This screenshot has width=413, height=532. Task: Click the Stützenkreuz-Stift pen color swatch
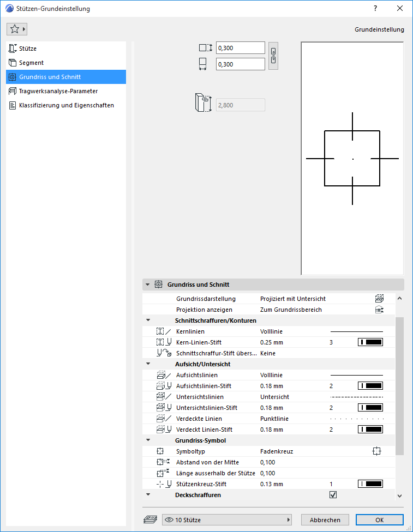click(370, 484)
